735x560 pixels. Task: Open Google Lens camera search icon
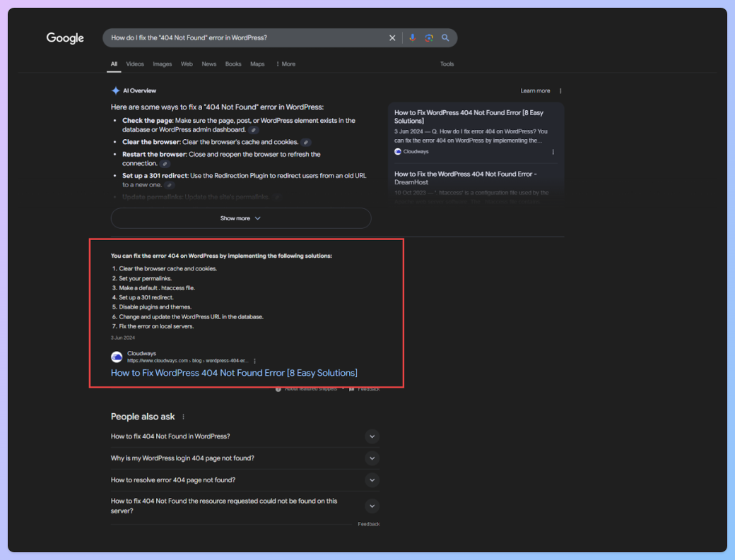[429, 37]
